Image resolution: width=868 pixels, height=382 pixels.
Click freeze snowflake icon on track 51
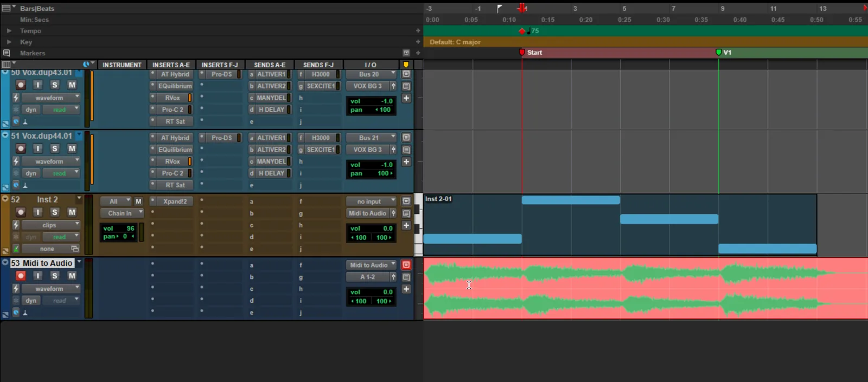[16, 173]
